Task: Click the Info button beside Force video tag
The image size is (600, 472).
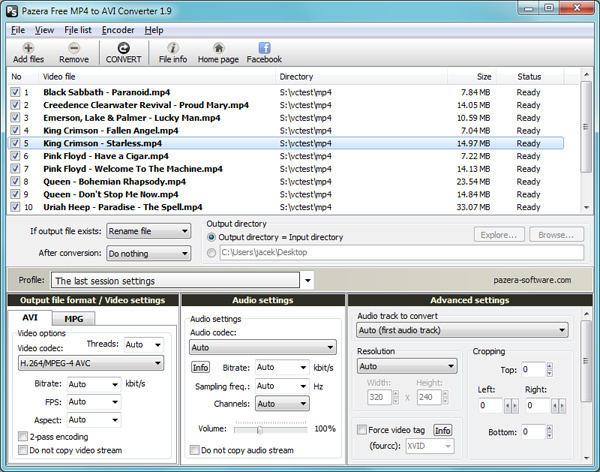Action: pyautogui.click(x=442, y=430)
